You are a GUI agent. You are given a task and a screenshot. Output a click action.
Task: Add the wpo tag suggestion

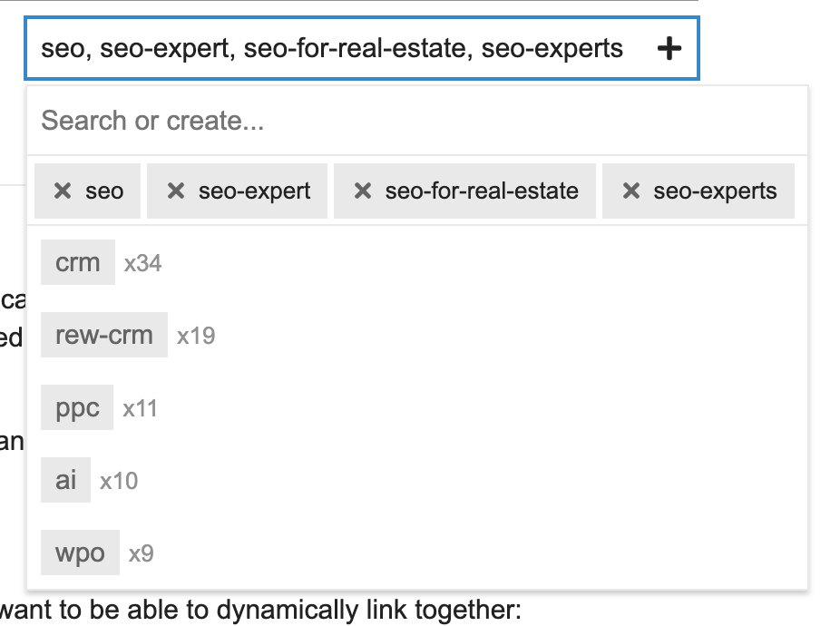click(80, 553)
